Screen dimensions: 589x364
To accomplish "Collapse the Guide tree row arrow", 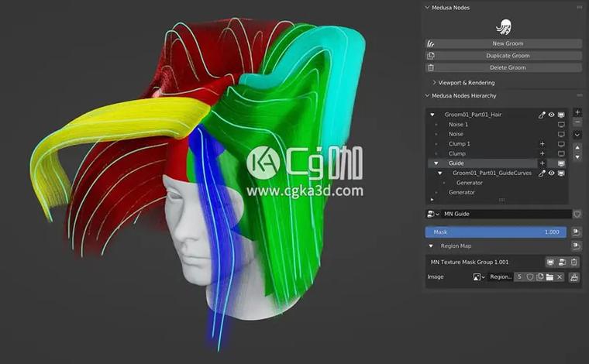I will pos(436,163).
